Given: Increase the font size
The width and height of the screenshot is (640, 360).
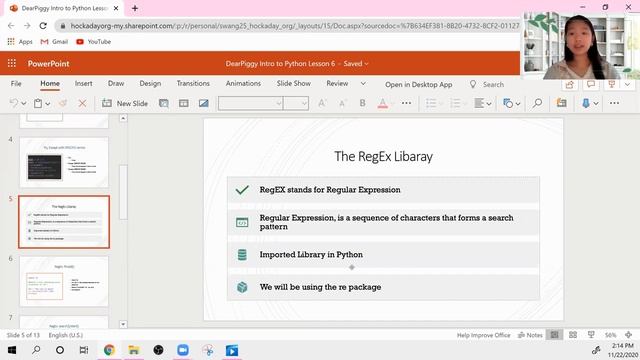Looking at the screenshot, I should point(322,103).
